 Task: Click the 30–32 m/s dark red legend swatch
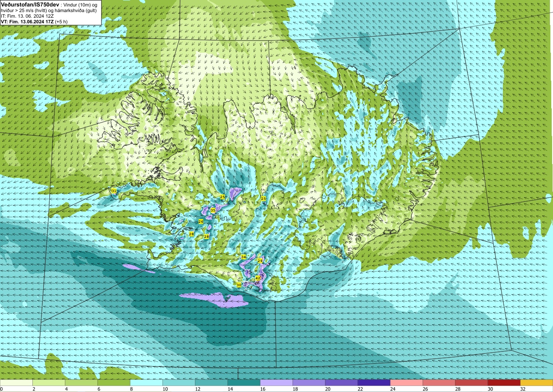(x=504, y=383)
